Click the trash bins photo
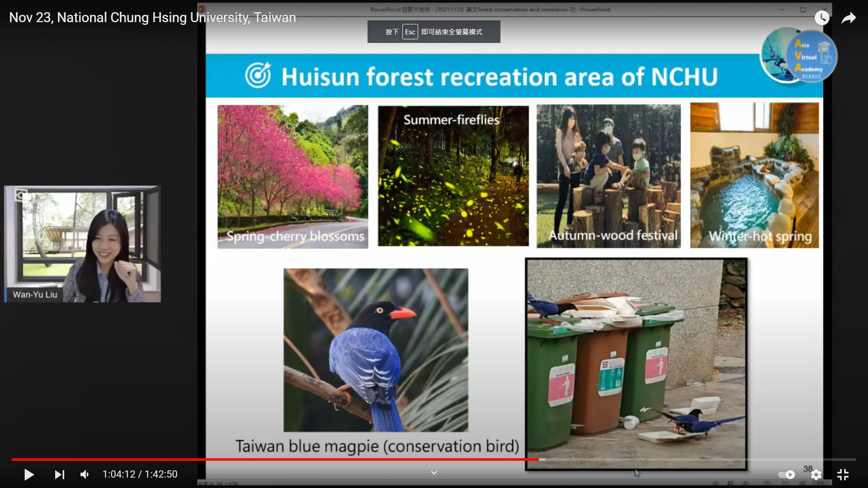868x488 pixels. [x=636, y=364]
